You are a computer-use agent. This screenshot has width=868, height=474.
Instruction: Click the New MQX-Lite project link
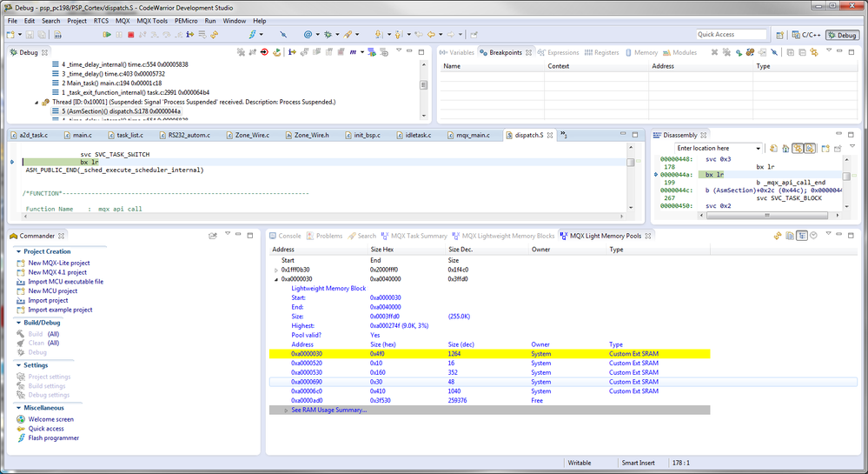coord(58,263)
